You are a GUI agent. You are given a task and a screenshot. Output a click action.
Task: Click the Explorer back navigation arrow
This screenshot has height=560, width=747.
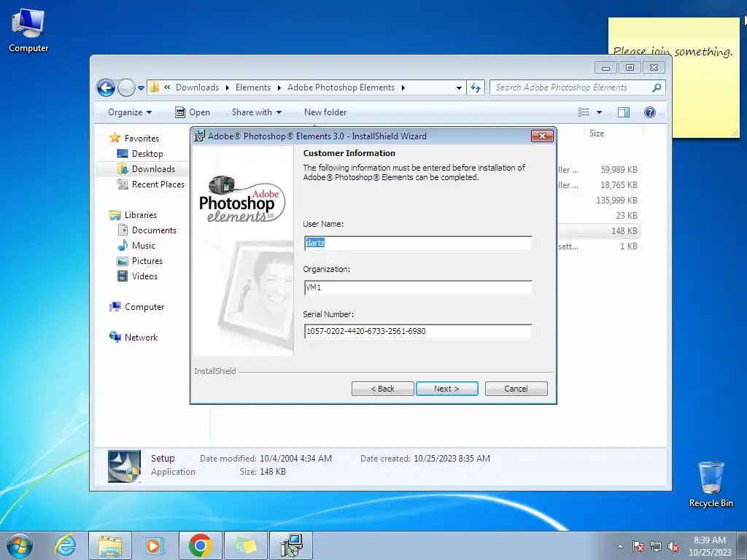coord(106,87)
